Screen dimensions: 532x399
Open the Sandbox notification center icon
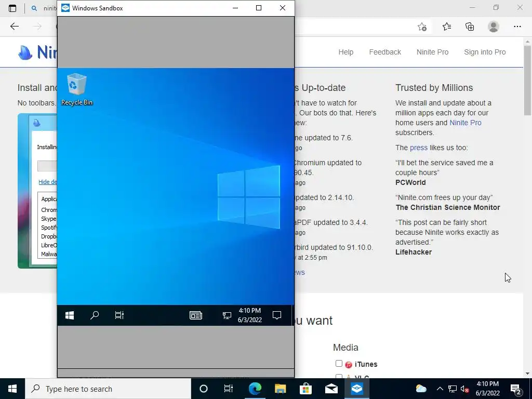point(277,315)
